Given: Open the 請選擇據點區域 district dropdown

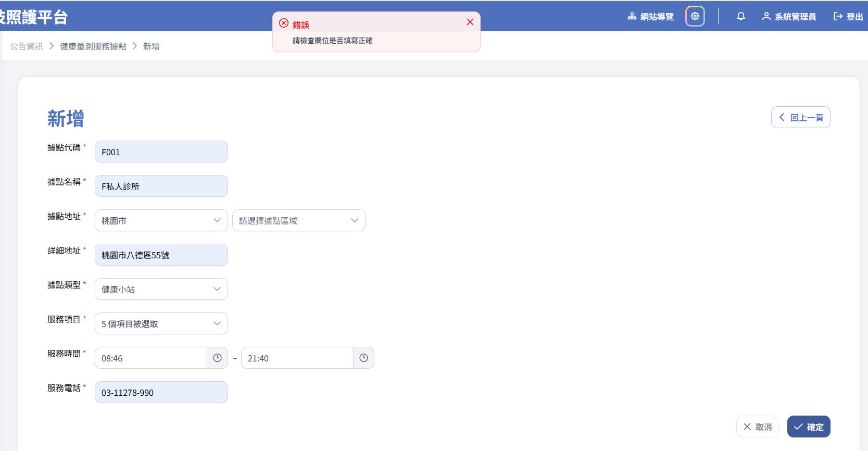Looking at the screenshot, I should pyautogui.click(x=298, y=220).
